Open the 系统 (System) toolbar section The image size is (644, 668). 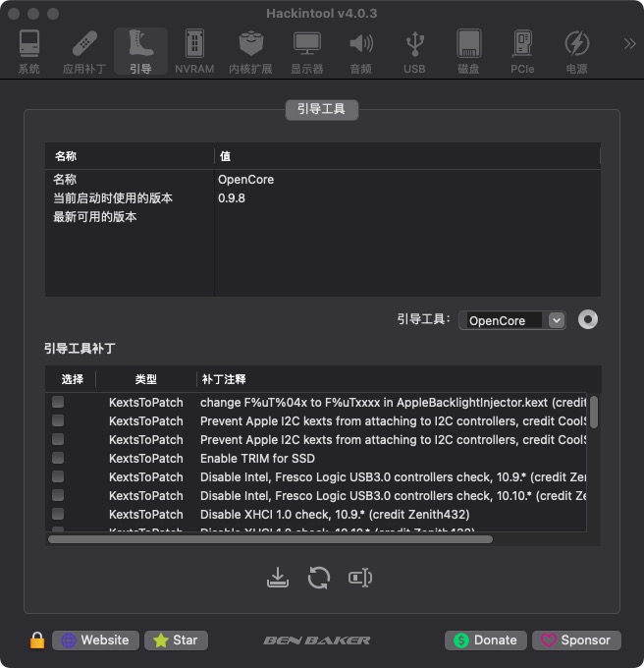[28, 51]
